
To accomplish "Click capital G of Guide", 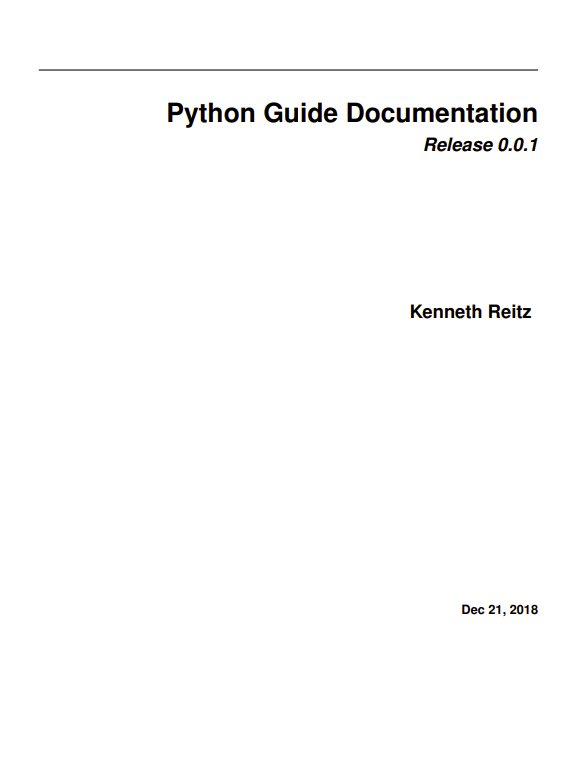I will pyautogui.click(x=273, y=113).
